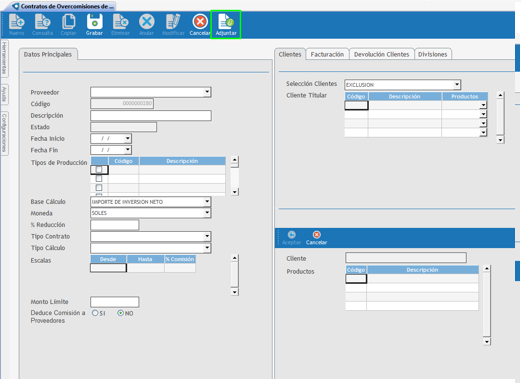
Task: Open the Fecha Fin date dropdown
Action: (128, 150)
